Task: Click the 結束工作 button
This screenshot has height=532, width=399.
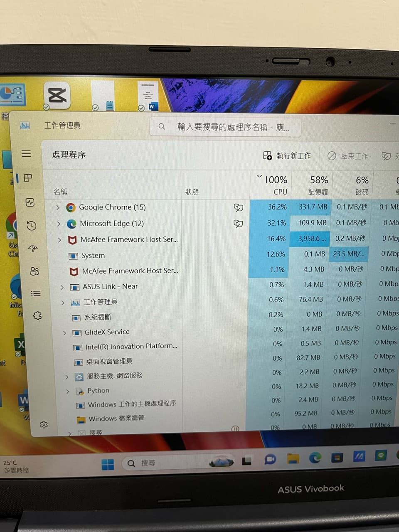Action: click(x=347, y=156)
